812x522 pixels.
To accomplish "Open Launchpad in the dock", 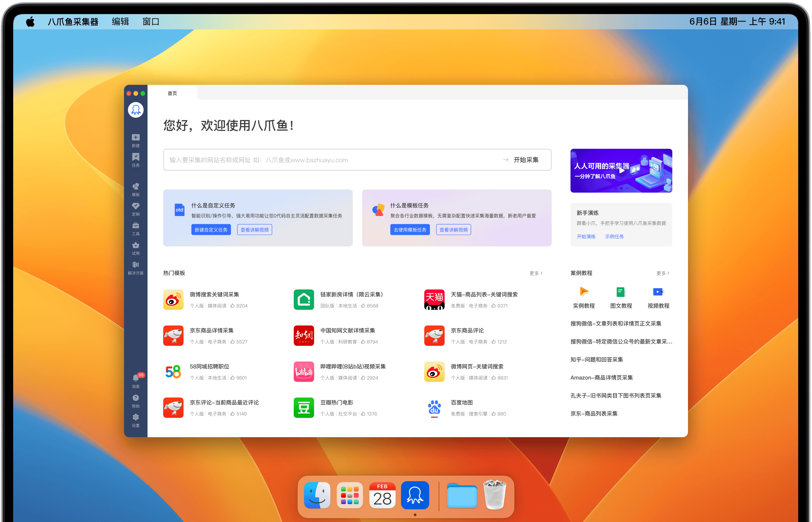I will [x=350, y=495].
